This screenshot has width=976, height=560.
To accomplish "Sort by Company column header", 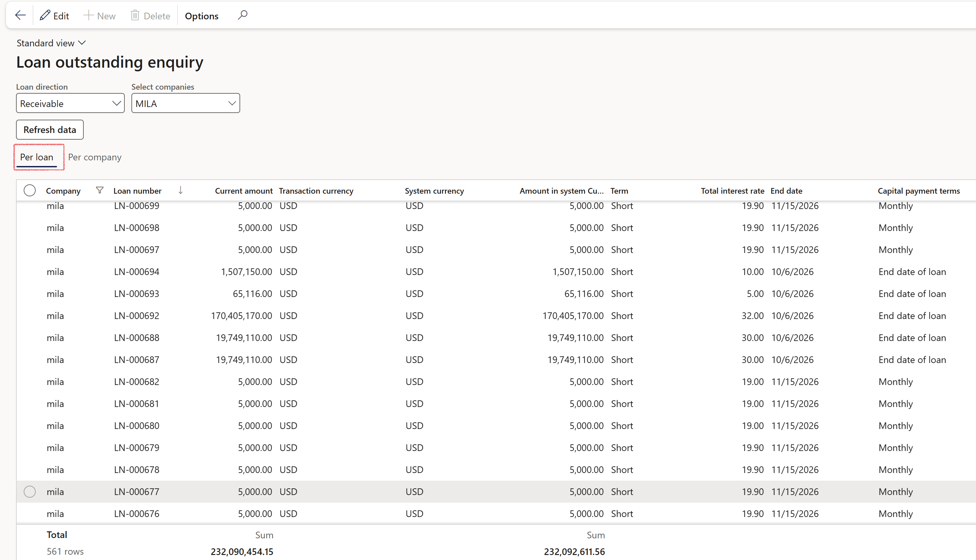I will tap(63, 191).
